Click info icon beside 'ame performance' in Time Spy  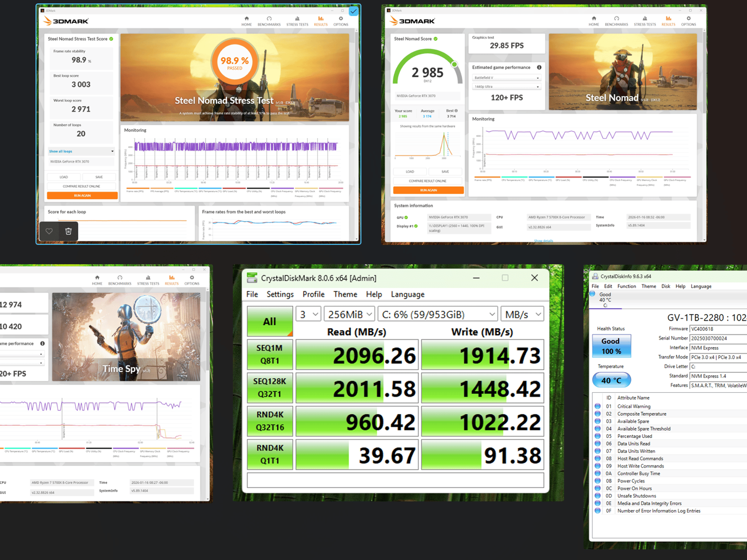tap(42, 343)
